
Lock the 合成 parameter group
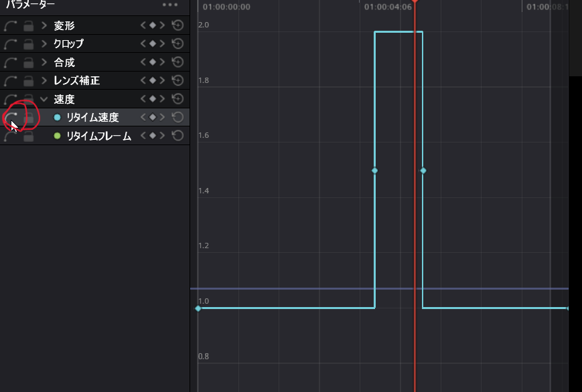click(x=28, y=62)
